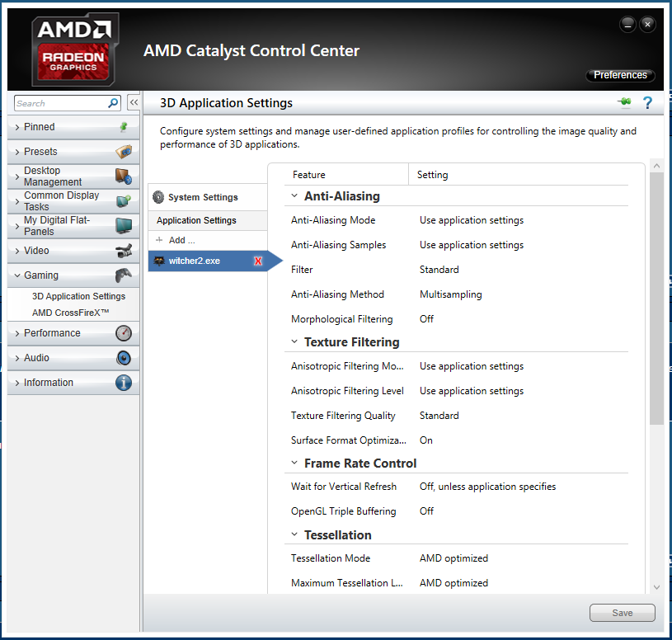Screen dimensions: 672x640
Task: Collapse the Anti-Aliasing group
Action: tap(294, 196)
